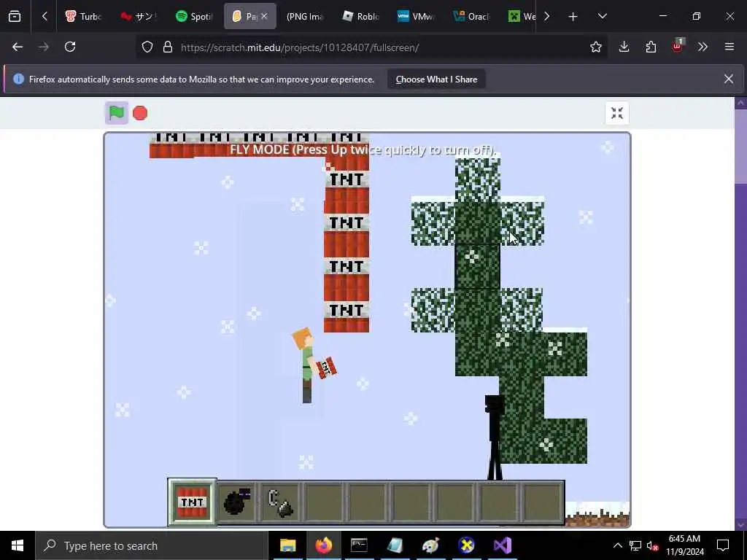Switch to the Roblox tab
This screenshot has height=560, width=747.
point(360,17)
